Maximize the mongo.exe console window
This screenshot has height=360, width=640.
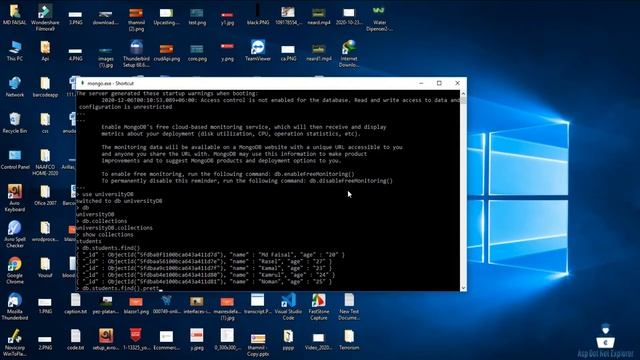tap(439, 83)
